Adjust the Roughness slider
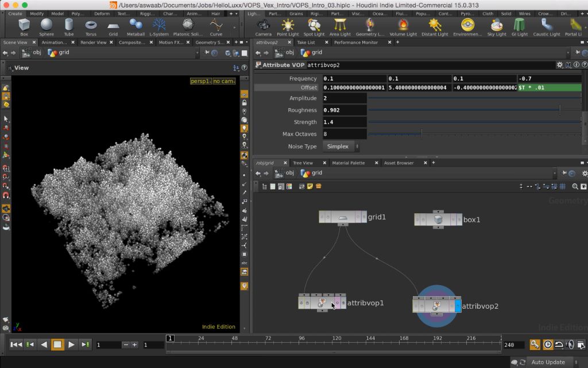This screenshot has width=588, height=368. point(559,110)
